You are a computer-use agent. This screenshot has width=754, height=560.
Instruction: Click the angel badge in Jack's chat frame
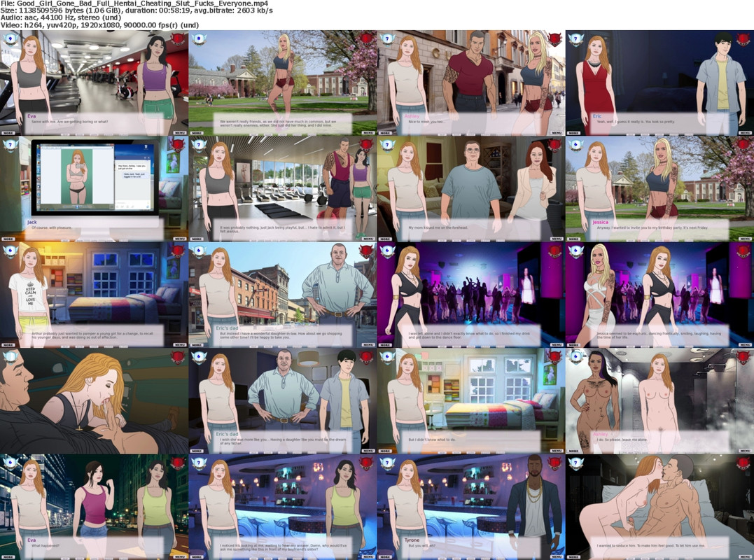(11, 145)
